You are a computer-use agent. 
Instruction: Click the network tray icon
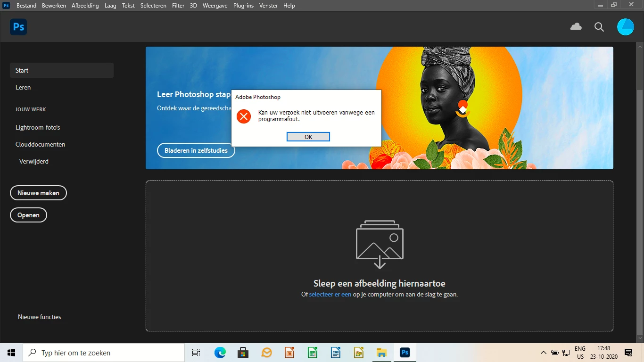tap(566, 353)
